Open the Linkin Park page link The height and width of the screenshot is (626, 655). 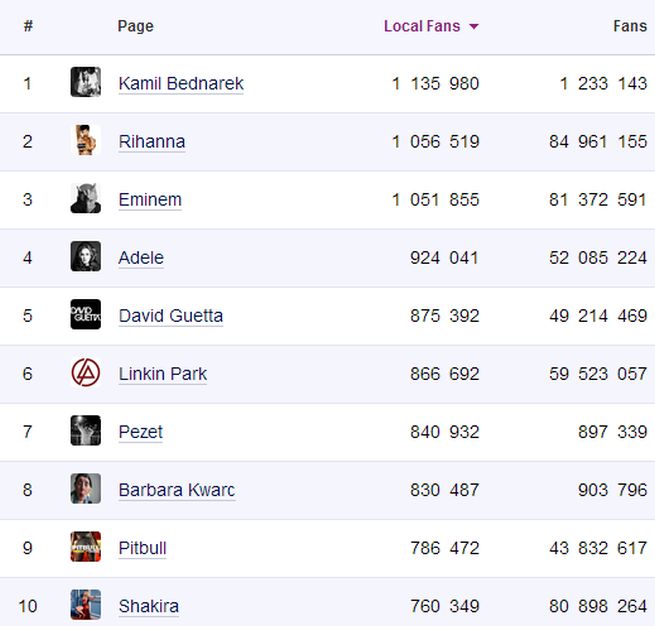click(162, 373)
